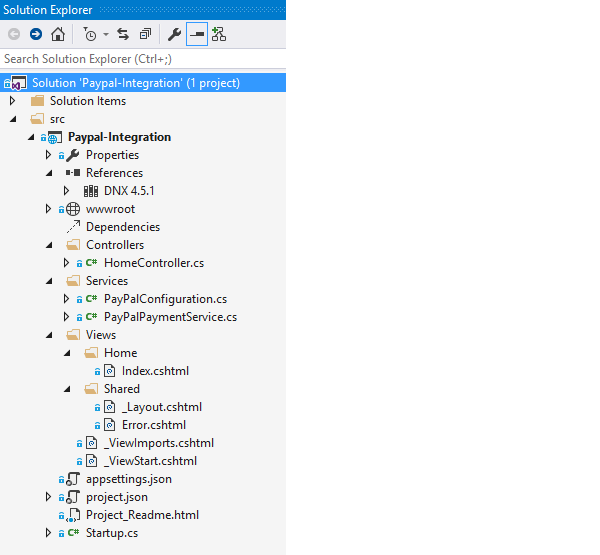Click the Collapse All icon

145,34
